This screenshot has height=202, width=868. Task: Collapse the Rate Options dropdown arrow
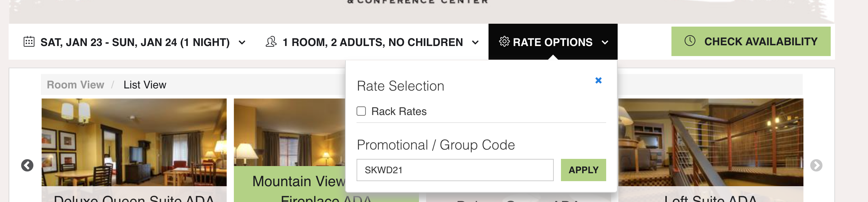(x=605, y=42)
